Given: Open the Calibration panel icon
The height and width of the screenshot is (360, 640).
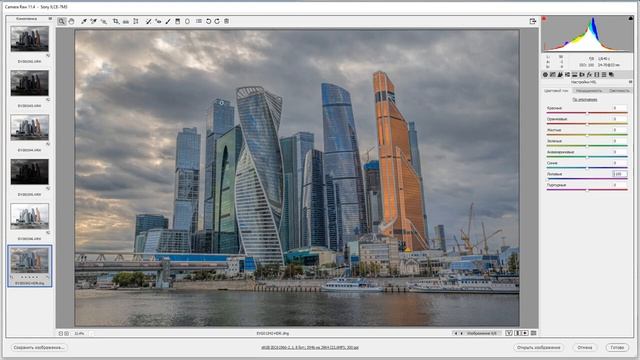Looking at the screenshot, I should pos(596,75).
